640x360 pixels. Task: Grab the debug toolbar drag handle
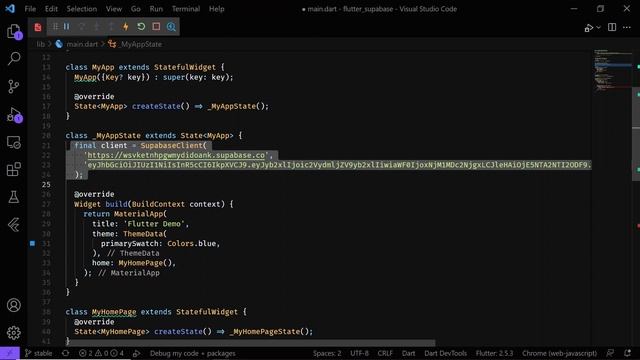55,27
